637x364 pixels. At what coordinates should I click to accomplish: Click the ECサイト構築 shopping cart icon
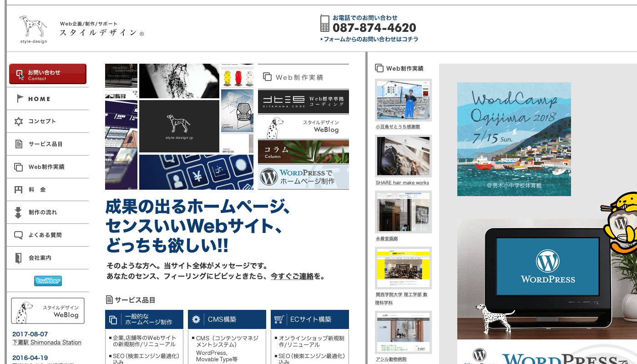pos(279,319)
